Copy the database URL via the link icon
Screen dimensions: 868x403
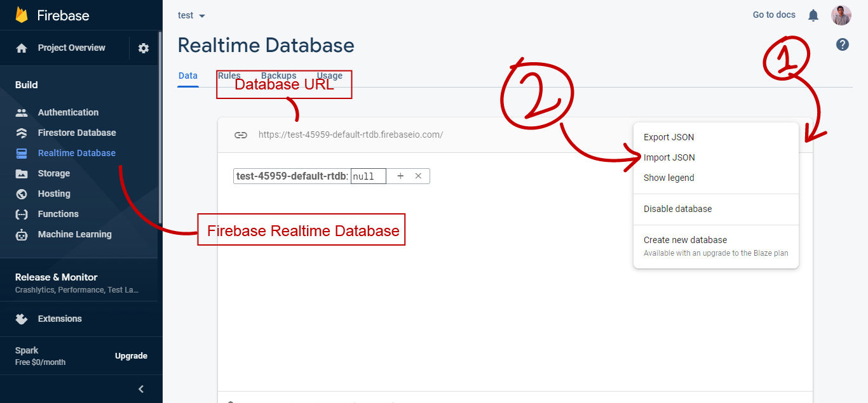[241, 135]
